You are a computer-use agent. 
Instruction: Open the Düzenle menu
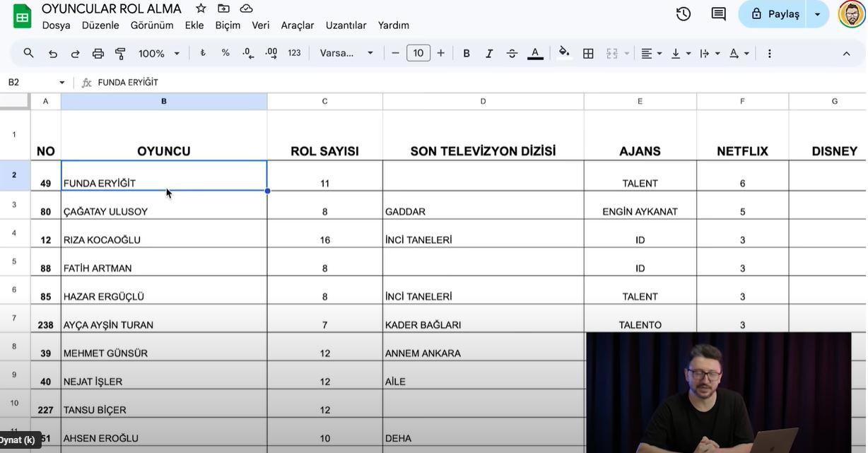(100, 25)
